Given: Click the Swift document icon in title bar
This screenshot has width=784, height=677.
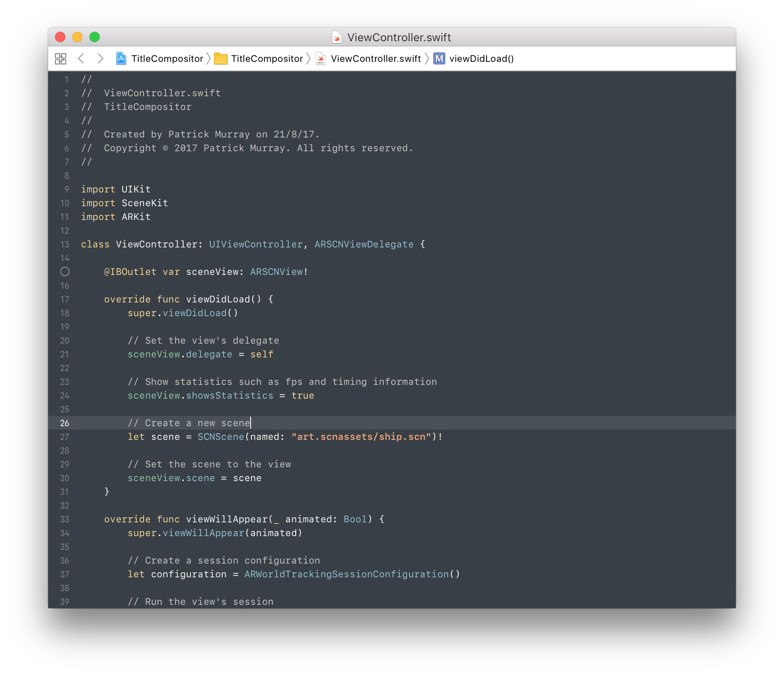Looking at the screenshot, I should (337, 37).
